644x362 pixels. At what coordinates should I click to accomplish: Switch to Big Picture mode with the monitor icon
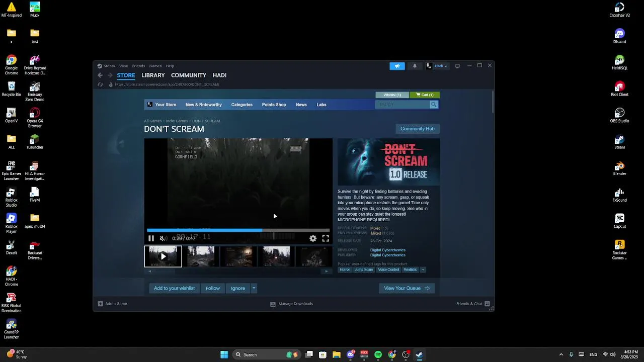coord(457,66)
